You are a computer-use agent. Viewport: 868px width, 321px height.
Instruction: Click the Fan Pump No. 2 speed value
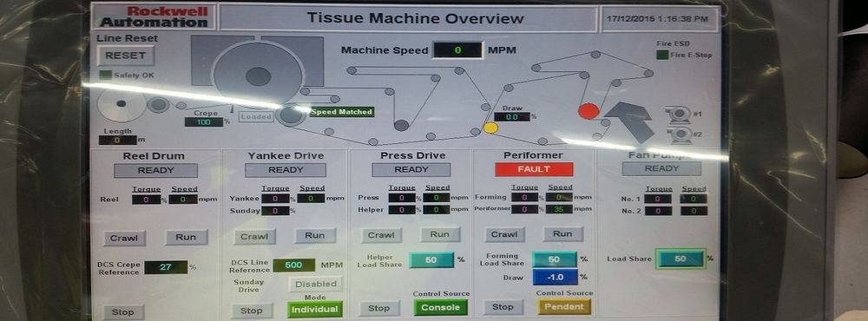694,211
